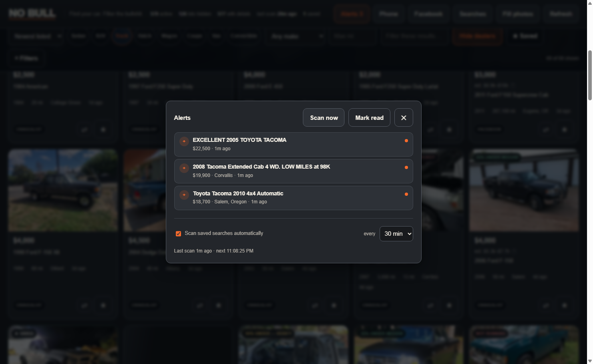Click the unread dot on EXCELLENT 2005 TOYOTA TACOMA
The image size is (593, 364).
pyautogui.click(x=406, y=141)
